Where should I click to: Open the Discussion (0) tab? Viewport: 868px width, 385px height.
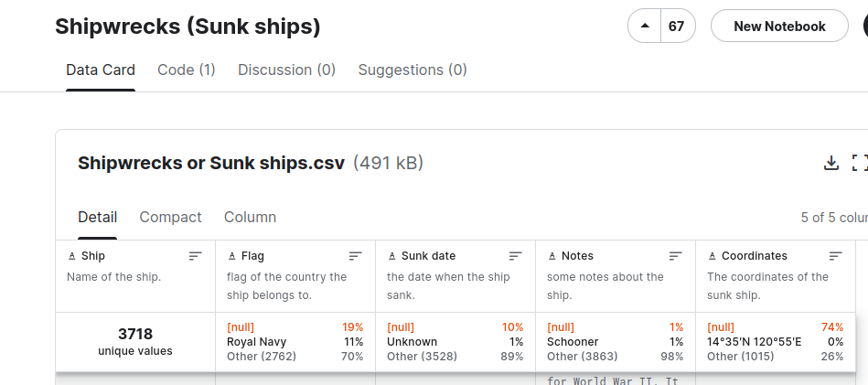286,70
